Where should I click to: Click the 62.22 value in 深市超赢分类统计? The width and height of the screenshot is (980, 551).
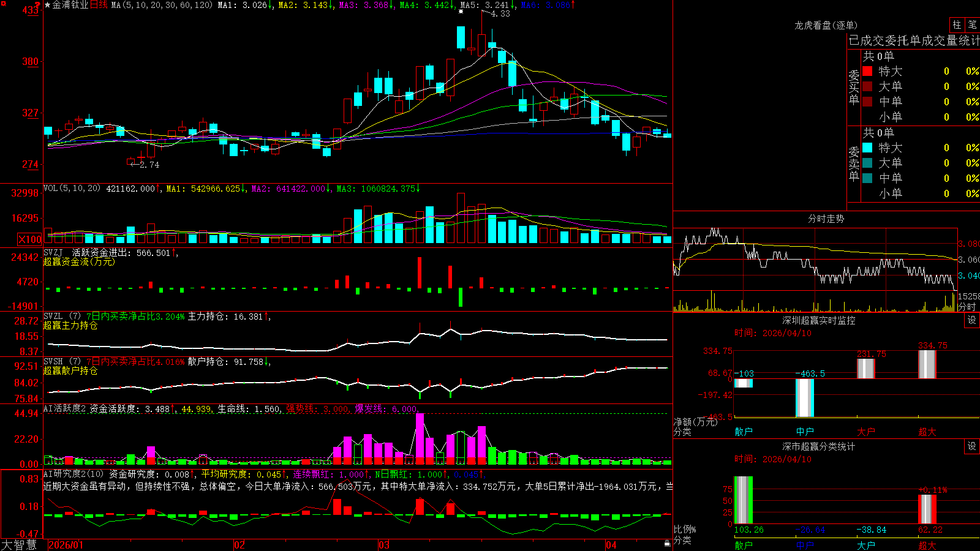[x=930, y=530]
